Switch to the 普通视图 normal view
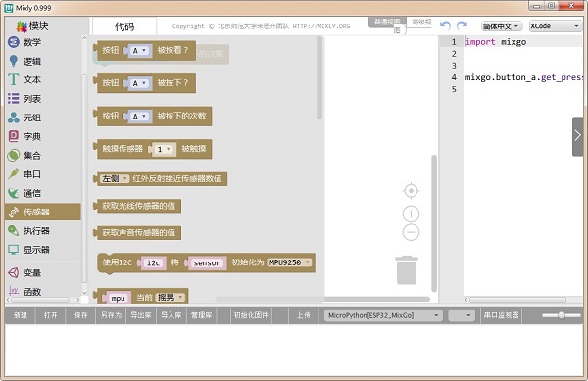 tap(387, 23)
